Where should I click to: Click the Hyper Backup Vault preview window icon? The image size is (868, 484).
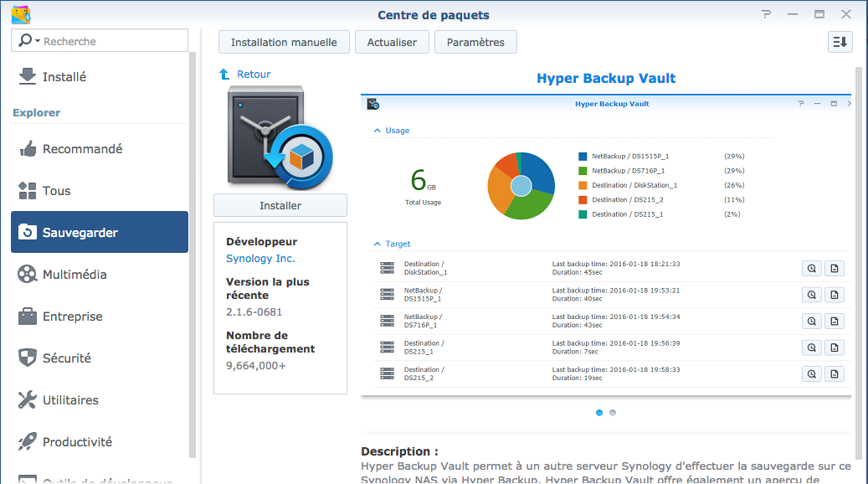pos(373,104)
